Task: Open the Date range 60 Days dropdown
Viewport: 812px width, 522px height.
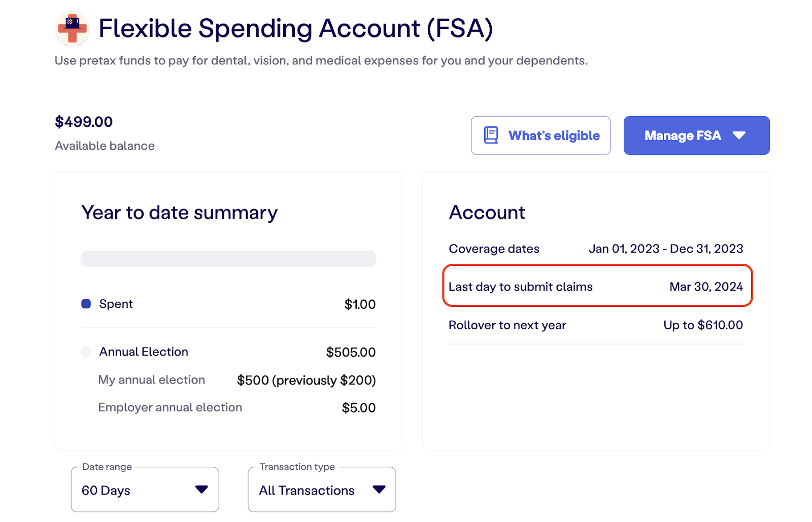Action: 145,490
